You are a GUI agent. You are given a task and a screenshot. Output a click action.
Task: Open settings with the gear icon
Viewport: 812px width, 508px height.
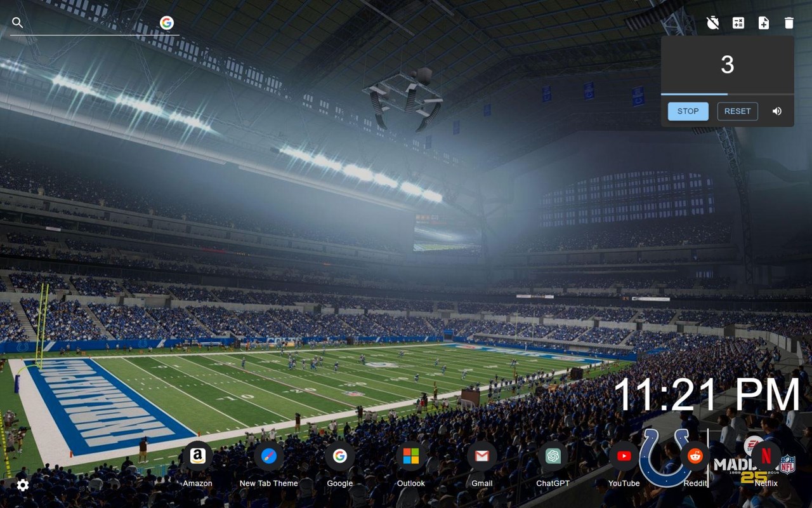coord(23,485)
